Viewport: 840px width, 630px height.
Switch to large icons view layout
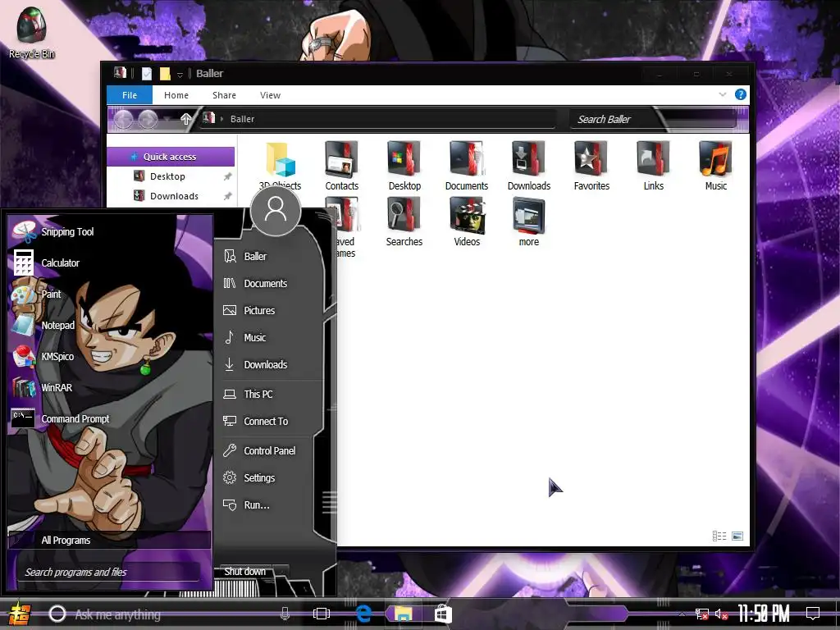737,536
